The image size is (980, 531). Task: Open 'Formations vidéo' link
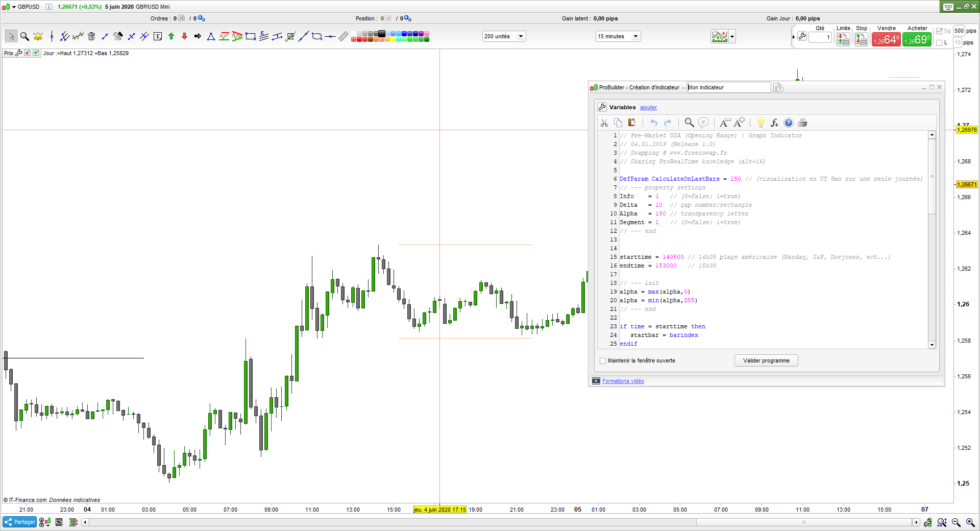623,381
